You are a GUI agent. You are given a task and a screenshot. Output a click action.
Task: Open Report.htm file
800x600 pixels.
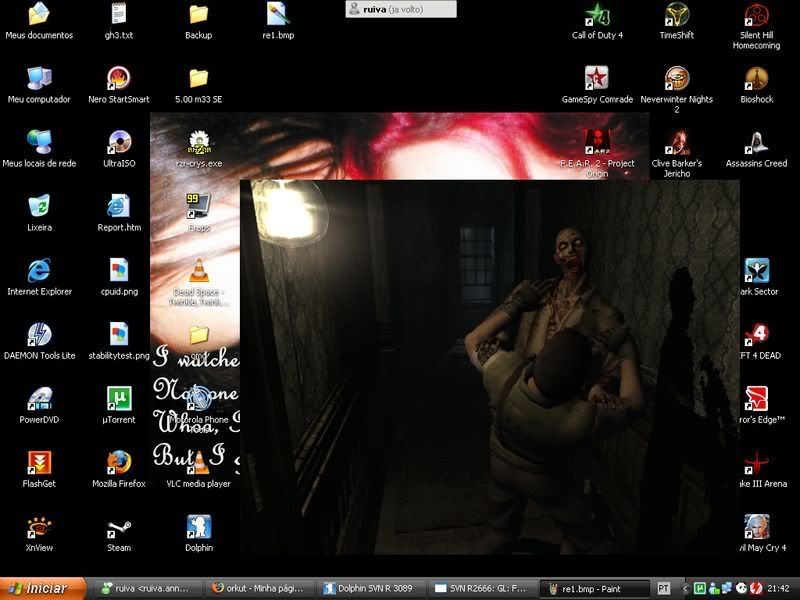pos(119,206)
